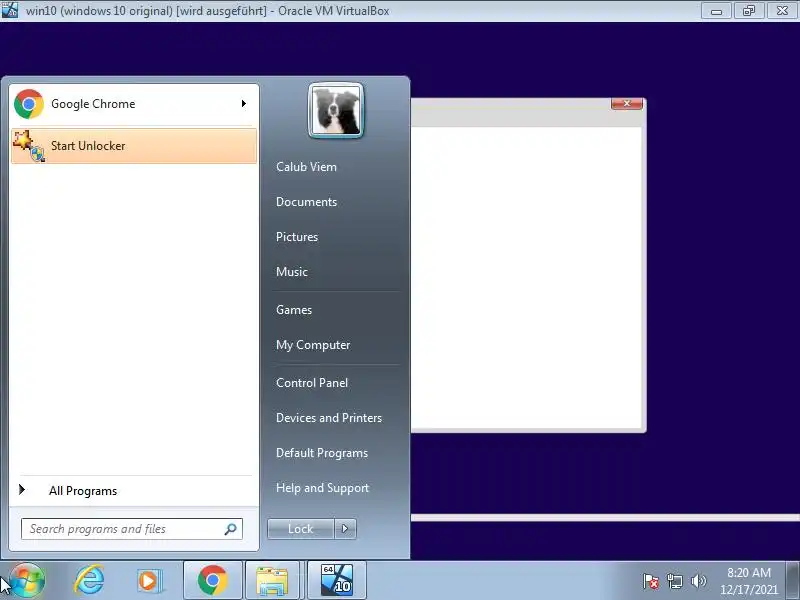This screenshot has height=600, width=800.
Task: Click the user account dog picture
Action: point(336,110)
